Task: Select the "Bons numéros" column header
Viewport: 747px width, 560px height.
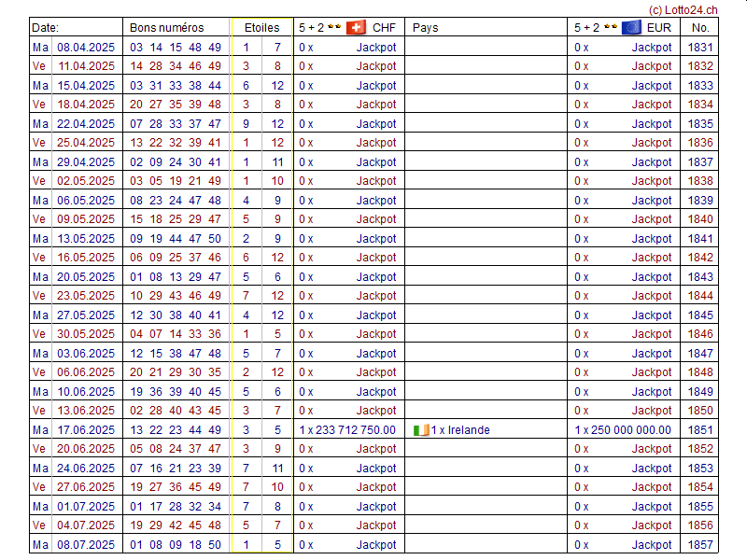Action: pos(165,27)
